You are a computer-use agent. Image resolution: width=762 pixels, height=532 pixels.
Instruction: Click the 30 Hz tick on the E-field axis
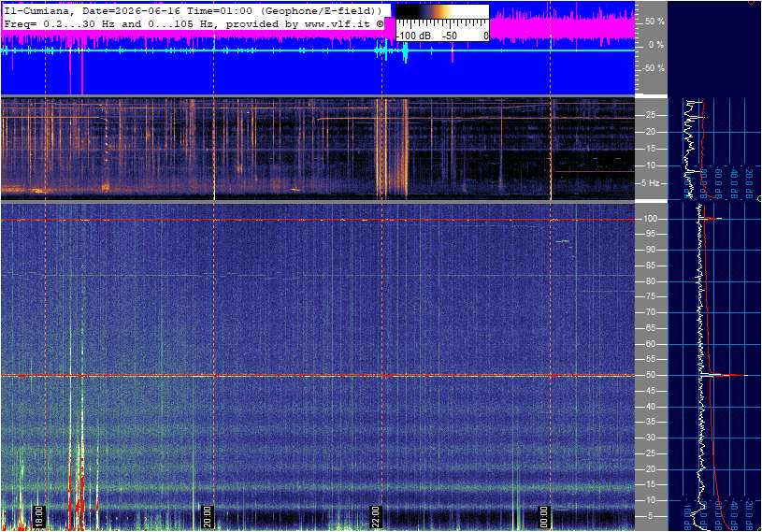click(651, 438)
